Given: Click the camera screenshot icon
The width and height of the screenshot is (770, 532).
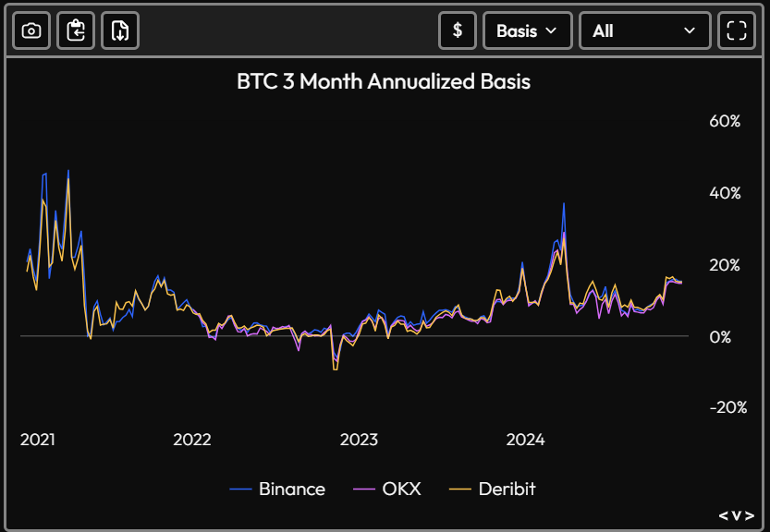Looking at the screenshot, I should (x=31, y=30).
